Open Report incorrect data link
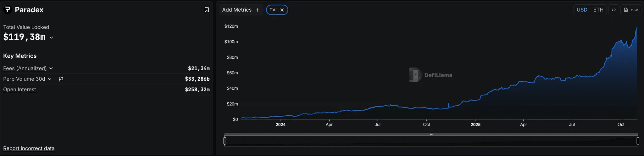Screen dimensions: 644x156 (29, 148)
